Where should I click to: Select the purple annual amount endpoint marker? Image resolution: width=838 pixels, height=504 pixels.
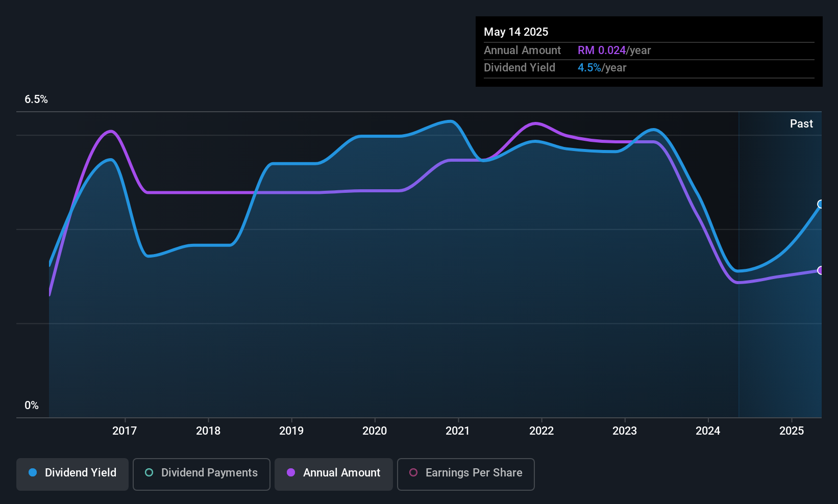[821, 270]
